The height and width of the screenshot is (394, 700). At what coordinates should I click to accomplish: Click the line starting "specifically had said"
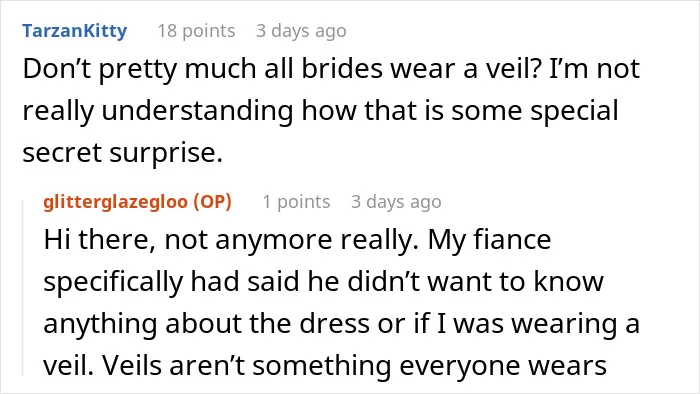[324, 282]
